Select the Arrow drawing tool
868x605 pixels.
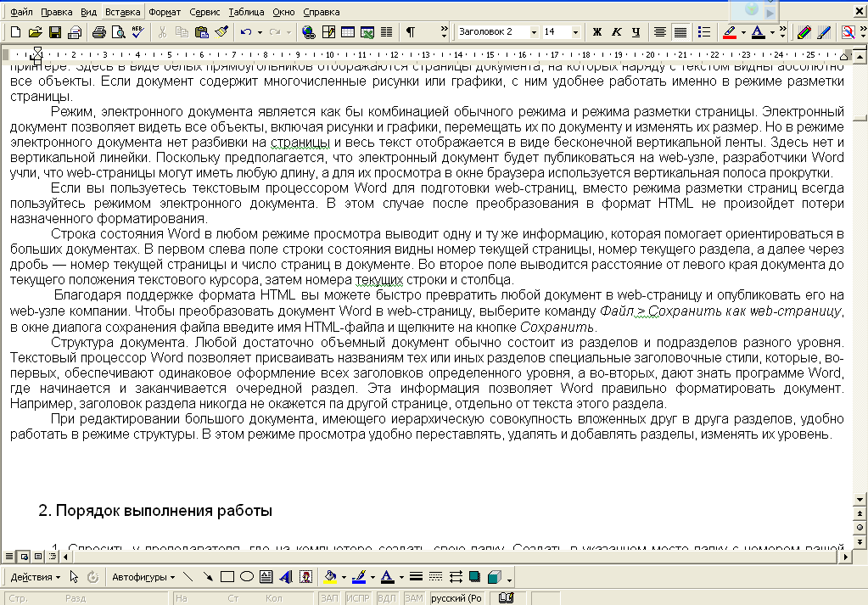pyautogui.click(x=208, y=577)
